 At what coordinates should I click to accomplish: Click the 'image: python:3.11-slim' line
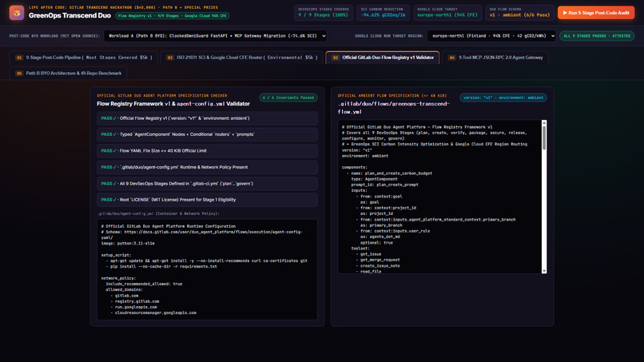click(x=128, y=243)
